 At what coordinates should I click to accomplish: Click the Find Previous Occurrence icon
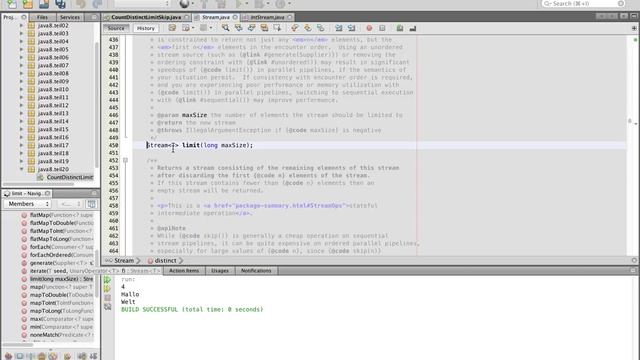click(238, 28)
